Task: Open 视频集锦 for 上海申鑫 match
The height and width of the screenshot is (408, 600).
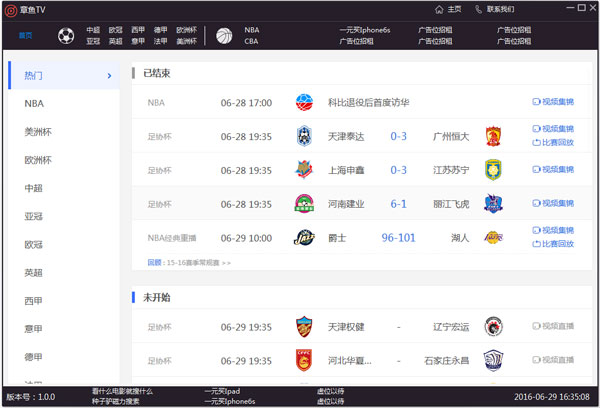Action: tap(553, 170)
